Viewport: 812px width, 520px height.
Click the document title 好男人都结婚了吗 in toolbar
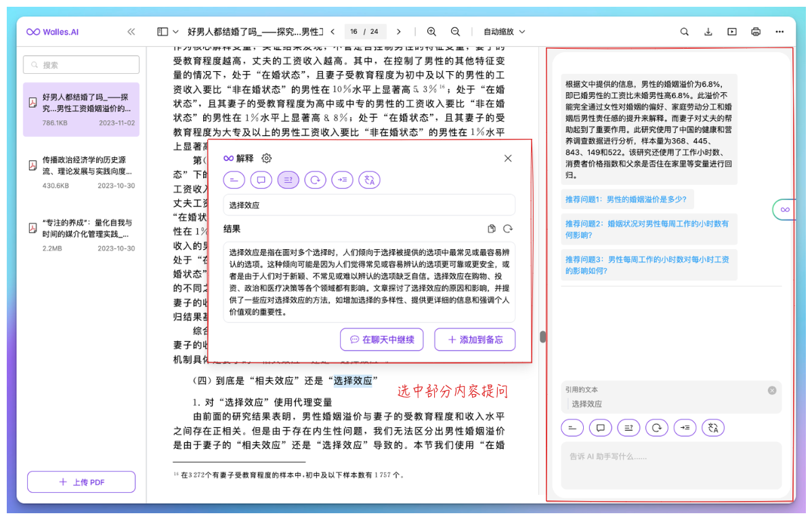tap(255, 32)
